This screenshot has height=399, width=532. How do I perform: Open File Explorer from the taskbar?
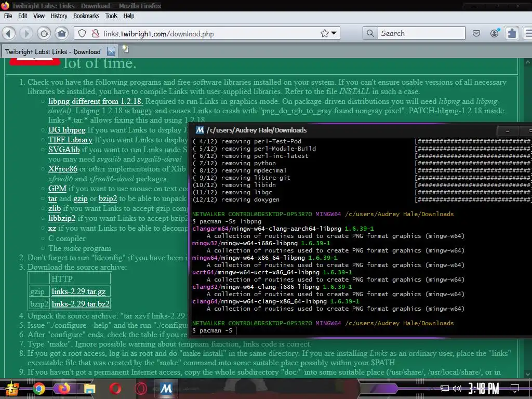click(89, 389)
